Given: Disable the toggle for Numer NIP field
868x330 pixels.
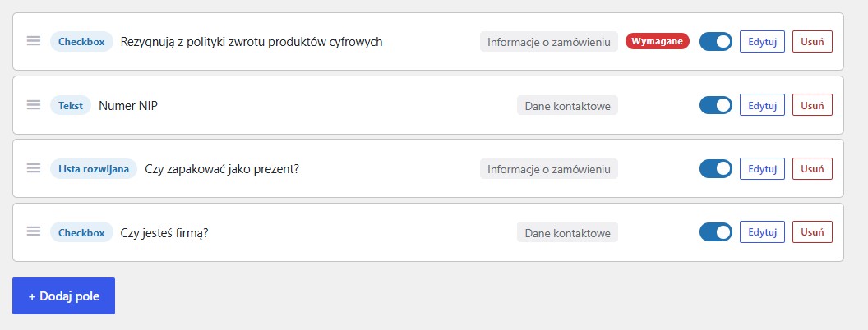Looking at the screenshot, I should click(716, 105).
